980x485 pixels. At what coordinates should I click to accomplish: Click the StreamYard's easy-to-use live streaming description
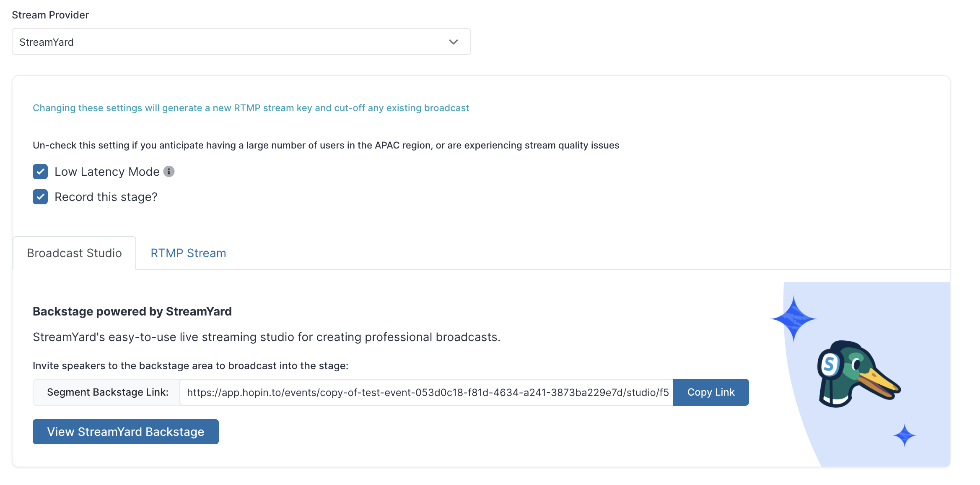267,337
